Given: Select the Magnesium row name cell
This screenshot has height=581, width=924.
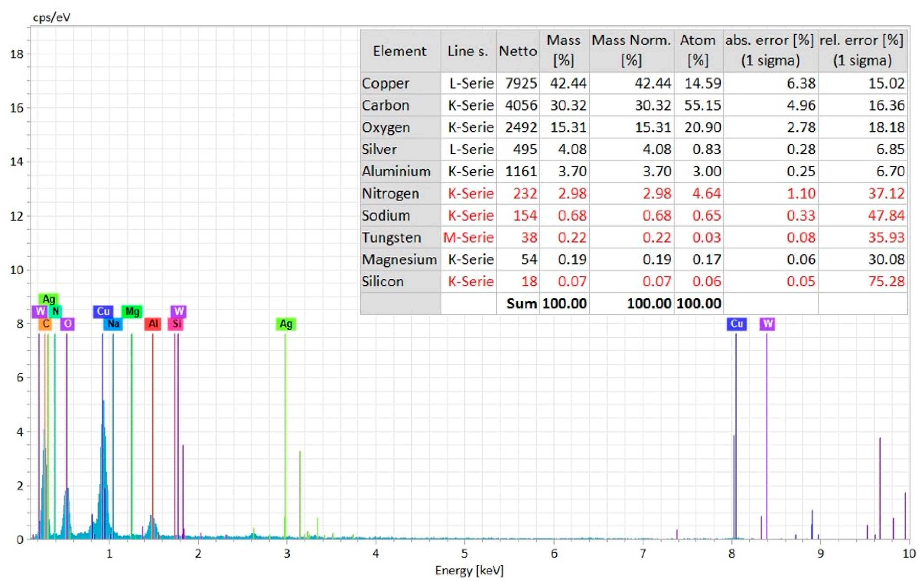Looking at the screenshot, I should 399,260.
